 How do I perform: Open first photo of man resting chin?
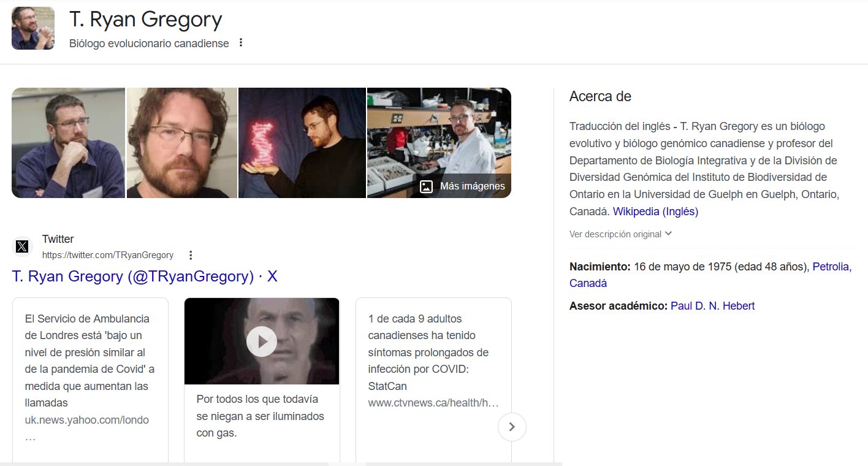(x=68, y=143)
